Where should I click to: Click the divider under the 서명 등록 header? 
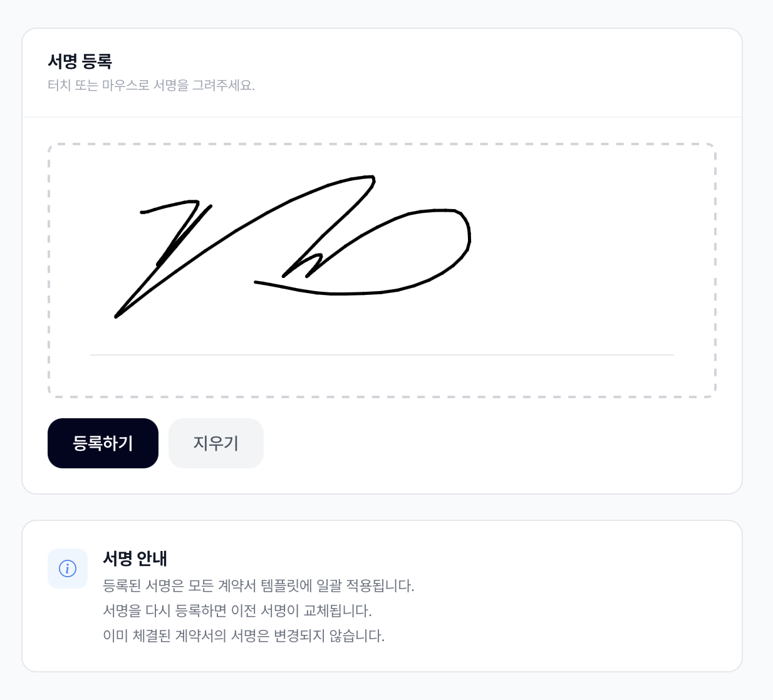point(382,116)
